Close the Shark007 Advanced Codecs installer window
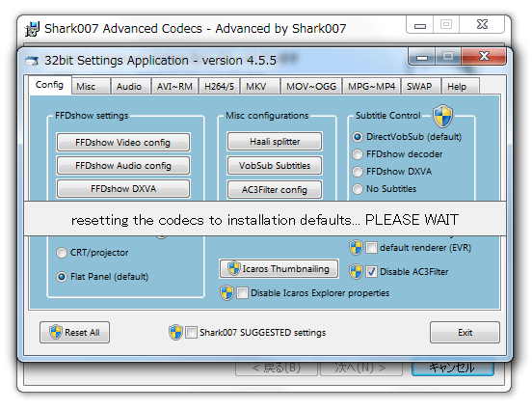Image resolution: width=532 pixels, height=410 pixels. 482,24
